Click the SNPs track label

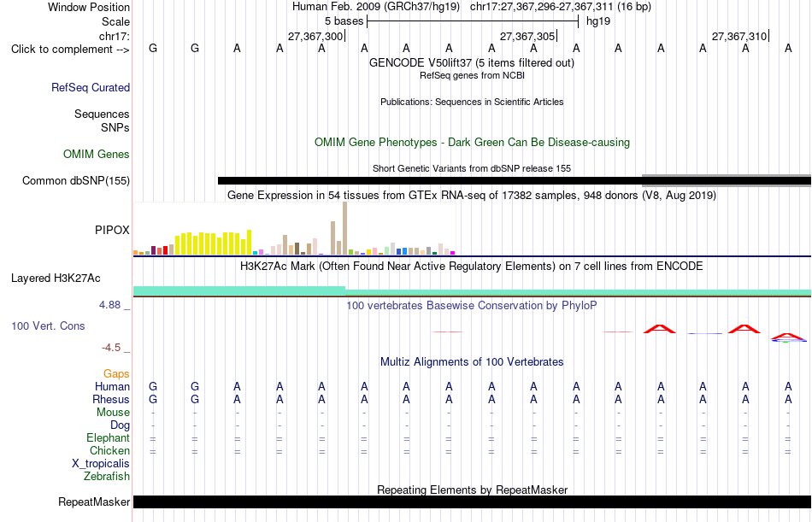tap(115, 127)
